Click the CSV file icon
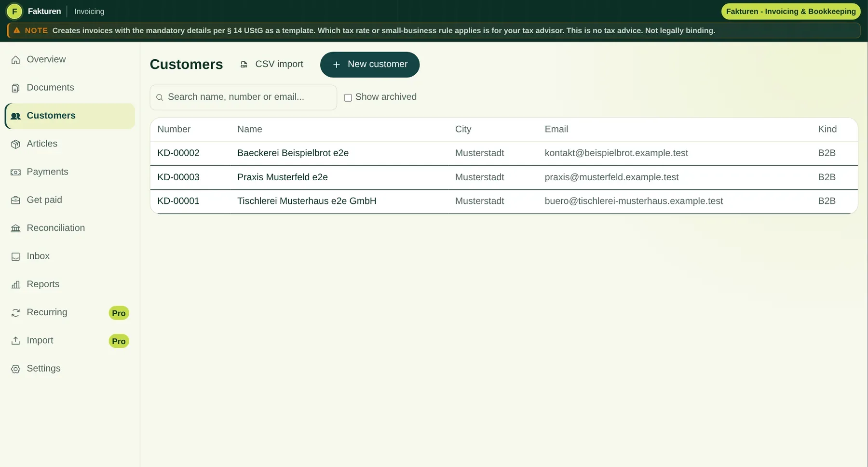The width and height of the screenshot is (868, 467). (244, 65)
